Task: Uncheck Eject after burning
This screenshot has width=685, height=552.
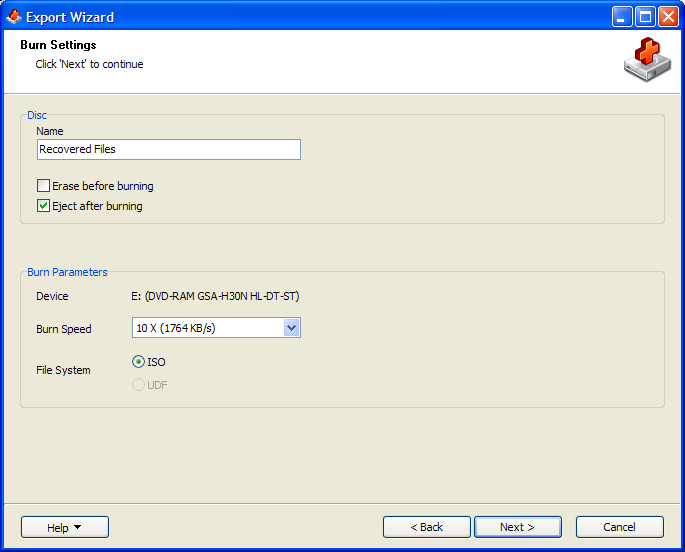Action: [x=43, y=206]
